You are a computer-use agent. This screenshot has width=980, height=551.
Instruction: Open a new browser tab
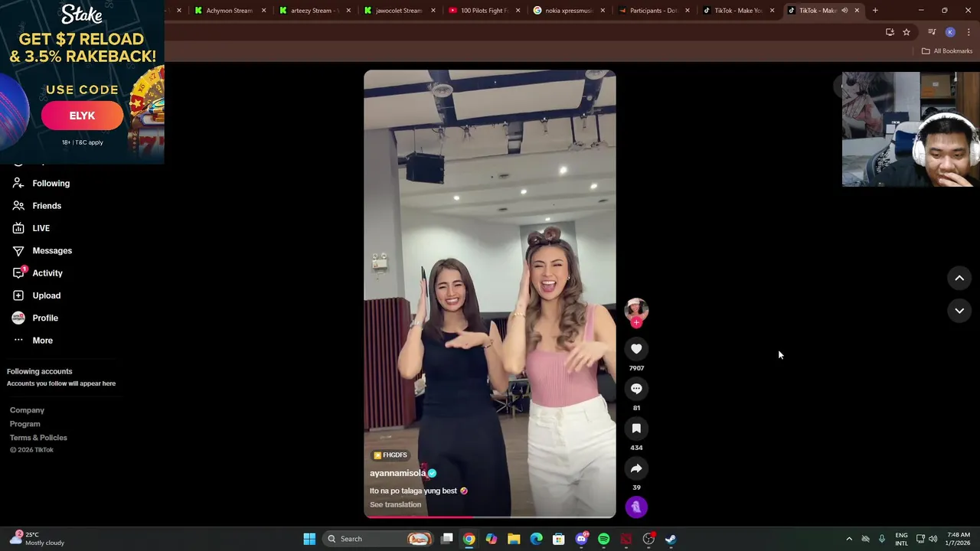coord(875,11)
